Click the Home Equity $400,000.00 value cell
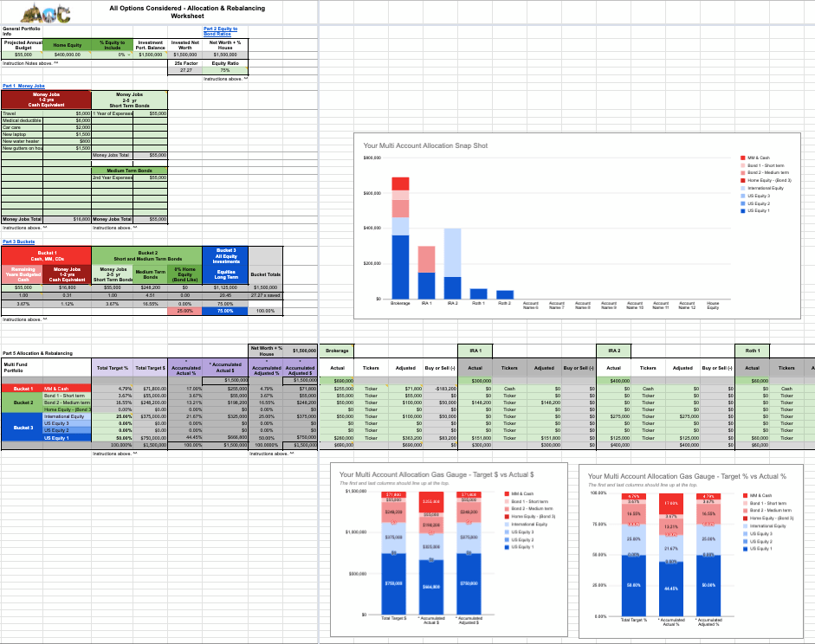Viewport: 815px width, 644px height. coord(68,55)
